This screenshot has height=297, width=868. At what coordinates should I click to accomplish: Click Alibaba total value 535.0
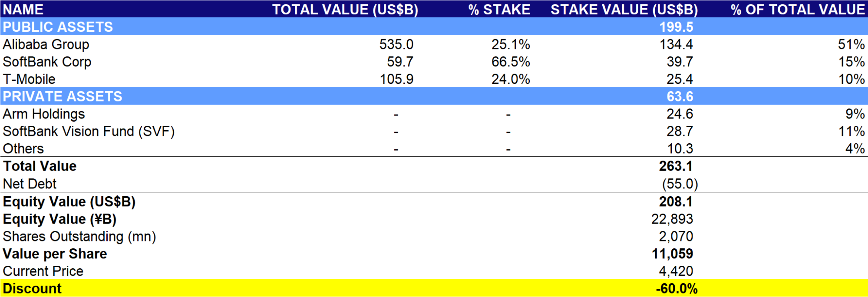[396, 44]
